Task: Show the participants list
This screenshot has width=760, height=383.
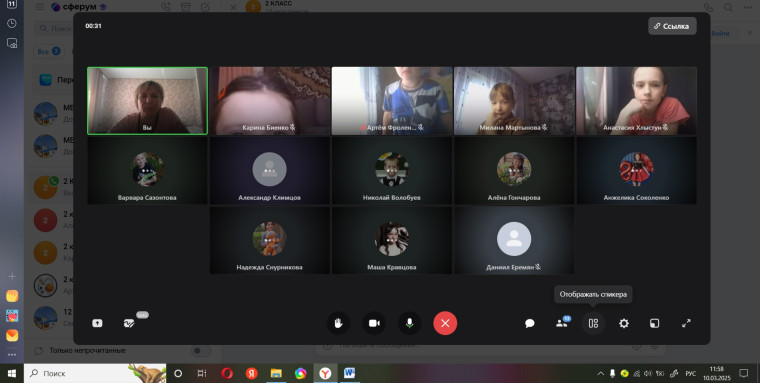Action: click(x=562, y=323)
